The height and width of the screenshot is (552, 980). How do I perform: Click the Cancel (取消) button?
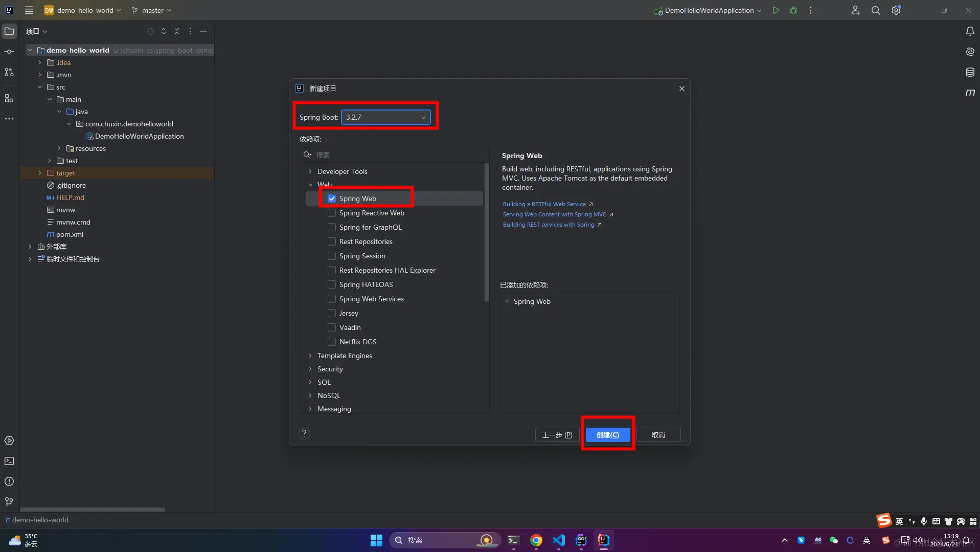coord(658,435)
